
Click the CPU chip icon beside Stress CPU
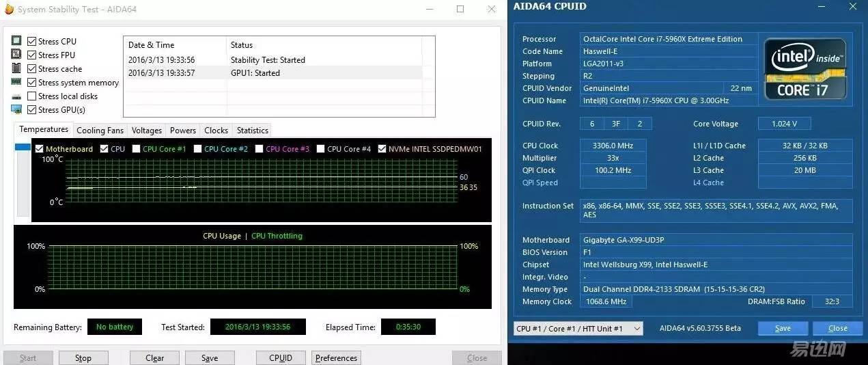coord(16,41)
